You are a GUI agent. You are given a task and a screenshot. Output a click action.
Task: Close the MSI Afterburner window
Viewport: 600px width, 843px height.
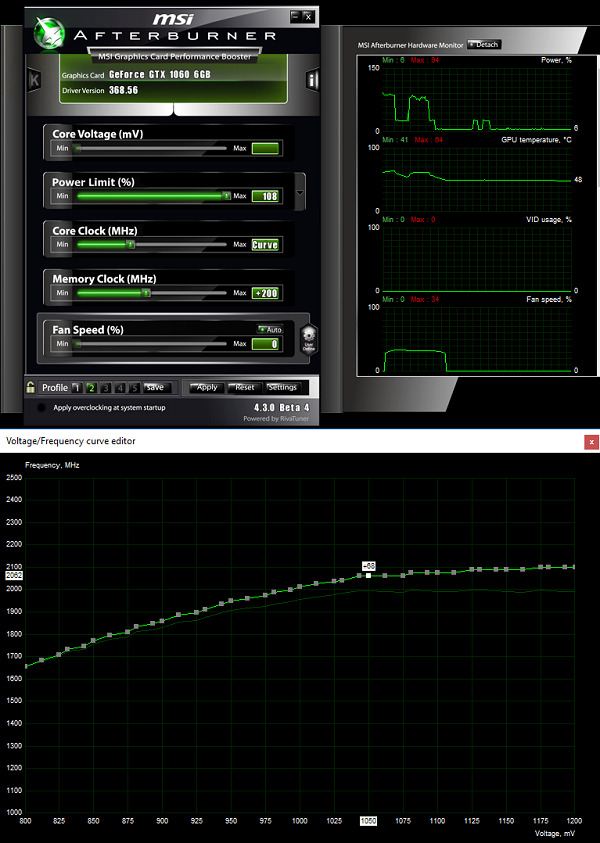pos(308,17)
